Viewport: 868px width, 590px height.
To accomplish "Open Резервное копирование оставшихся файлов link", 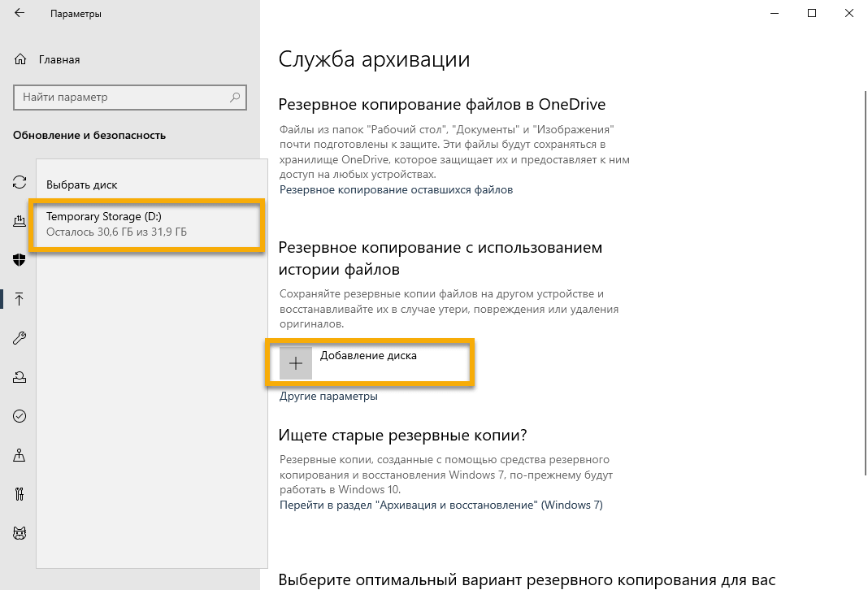I will tap(396, 190).
